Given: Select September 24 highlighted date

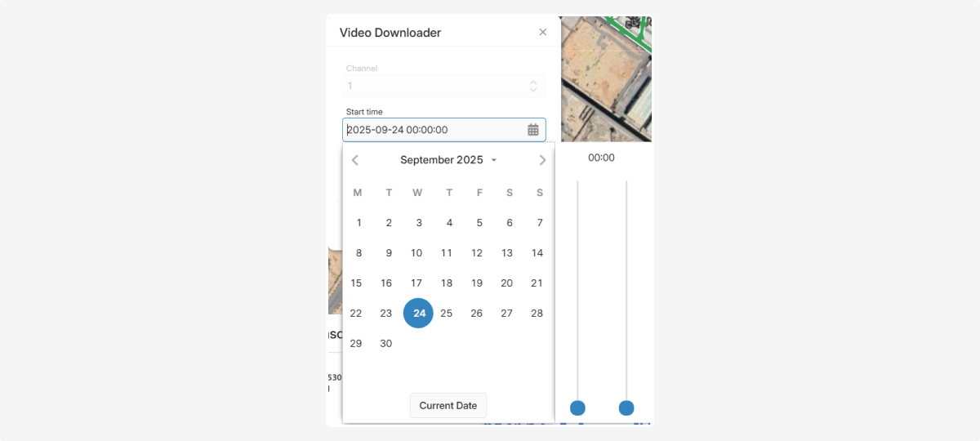Looking at the screenshot, I should 419,314.
